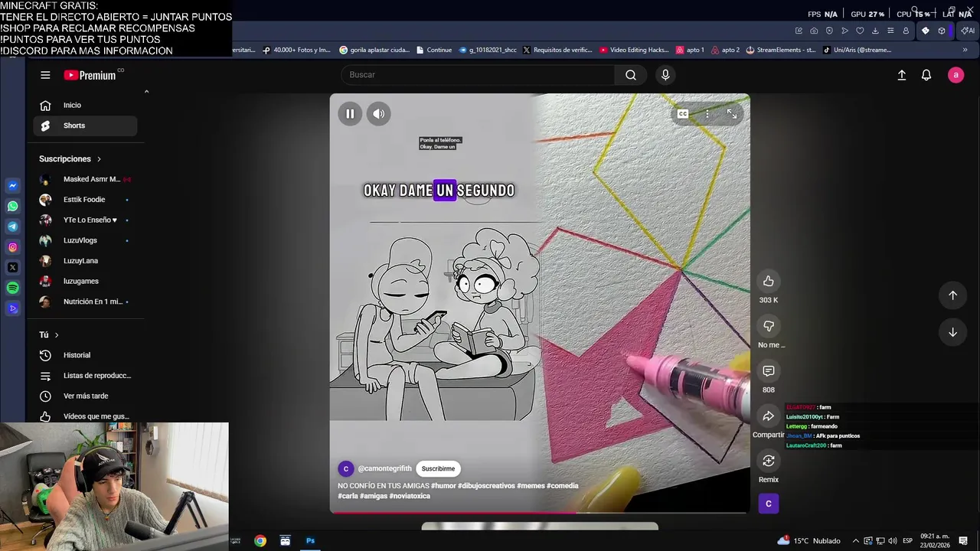Seek on the Short's red progress bar
The image size is (980, 551).
540,512
